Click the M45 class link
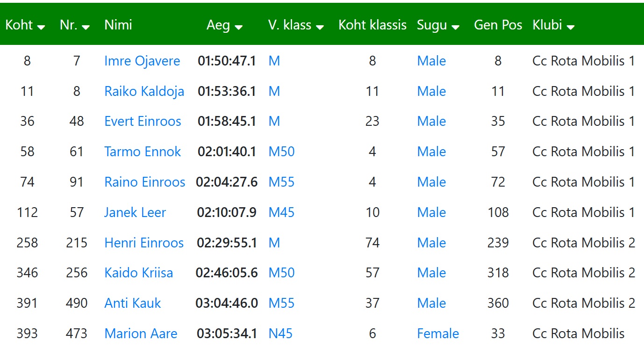644x362 pixels. (x=281, y=212)
